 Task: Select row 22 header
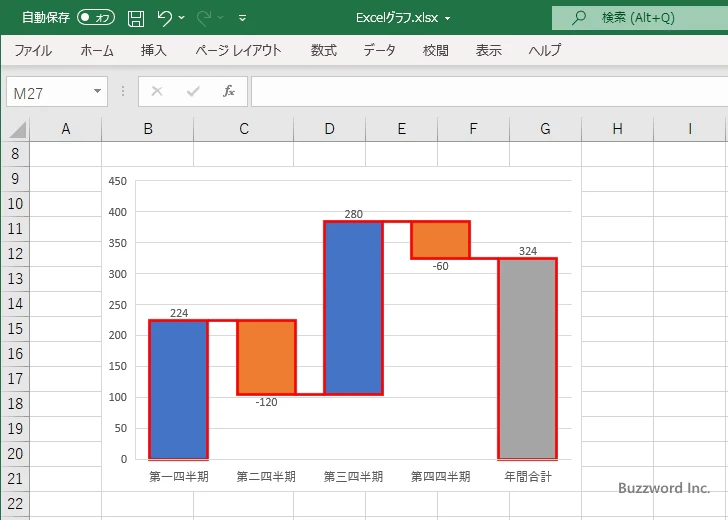click(x=15, y=504)
